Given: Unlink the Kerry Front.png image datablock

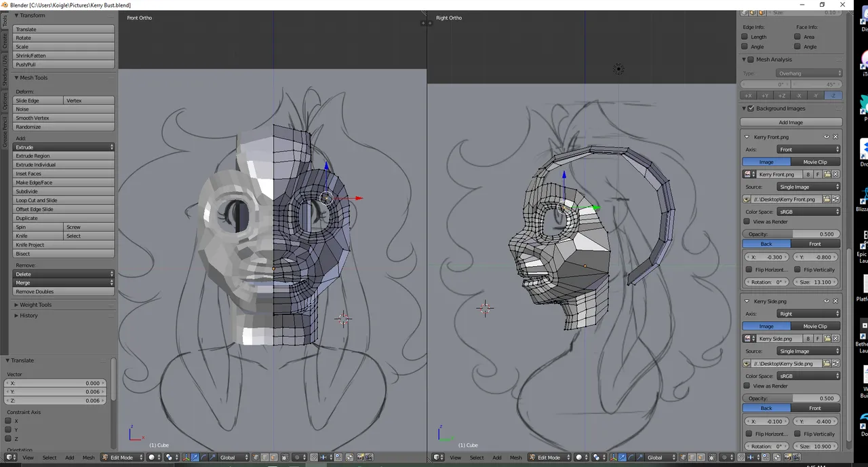Looking at the screenshot, I should coord(835,174).
